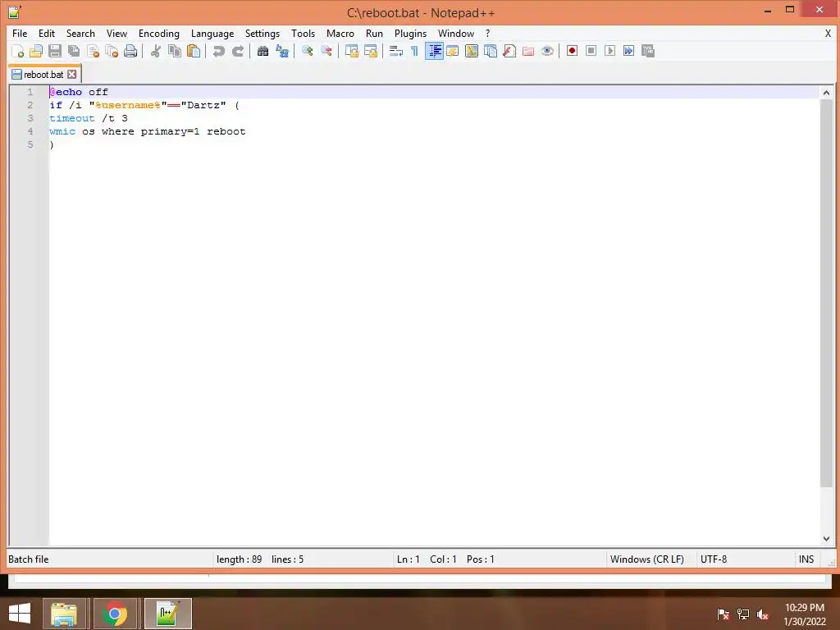The height and width of the screenshot is (630, 840).
Task: Open the View menu
Action: 116,33
